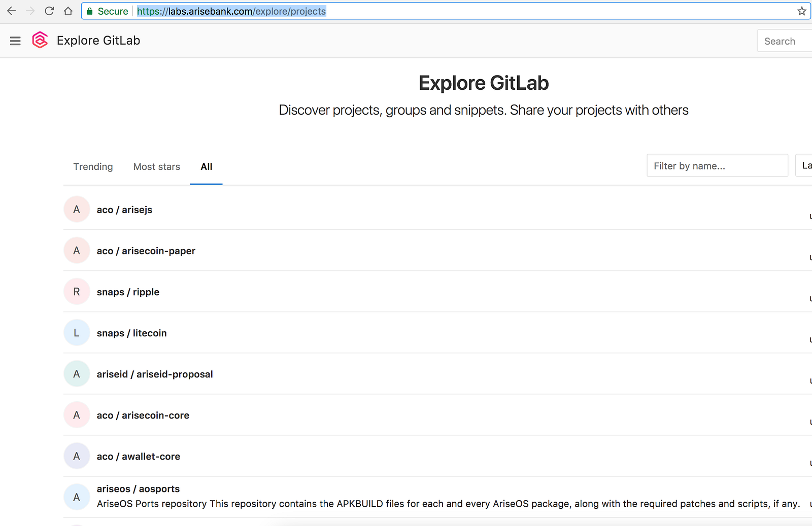Click the arisecoin-paper project avatar

pyautogui.click(x=77, y=251)
